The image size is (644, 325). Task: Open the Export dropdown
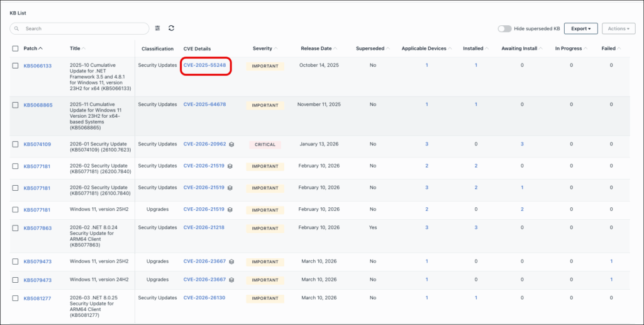(580, 28)
